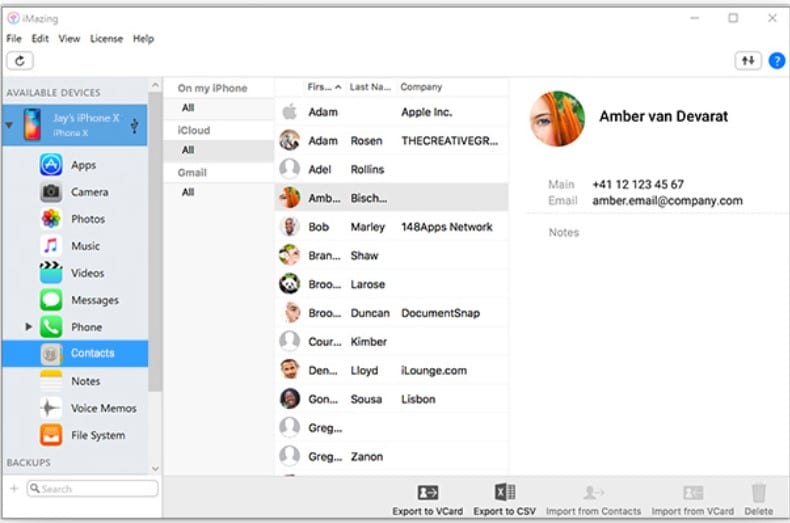Open File System in sidebar

[97, 435]
